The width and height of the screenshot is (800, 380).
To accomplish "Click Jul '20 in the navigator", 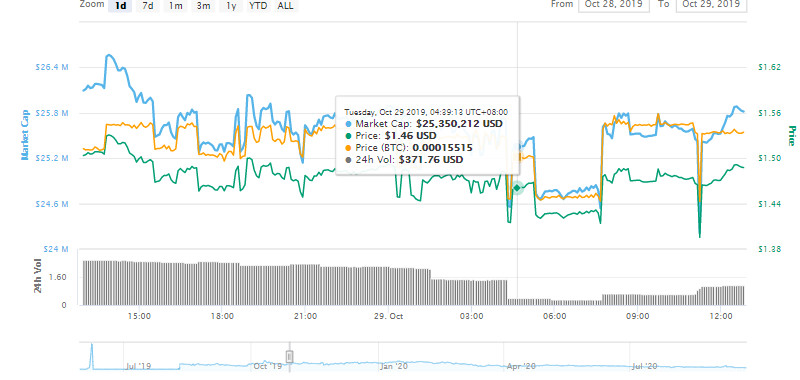I will point(645,366).
